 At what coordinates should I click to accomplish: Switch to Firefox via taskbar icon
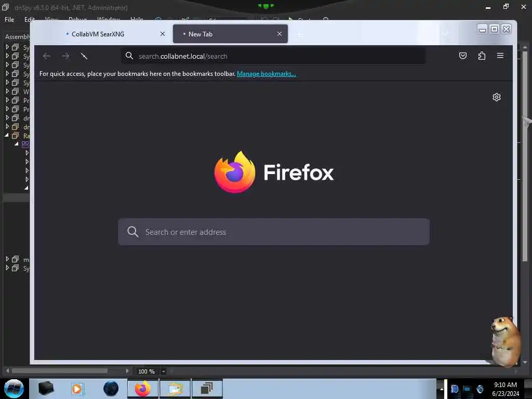click(x=143, y=389)
